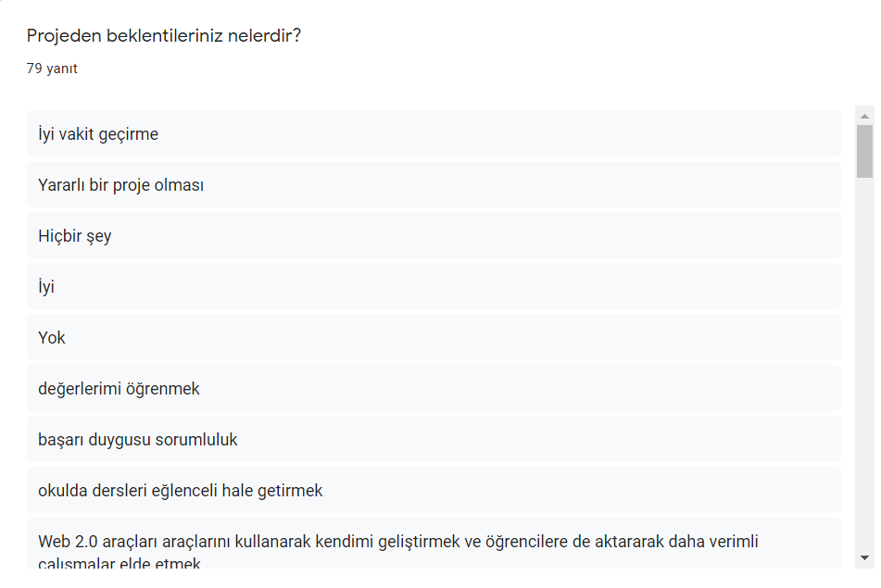881x588 pixels.
Task: Click the scrollbar up arrow
Action: coord(865,117)
